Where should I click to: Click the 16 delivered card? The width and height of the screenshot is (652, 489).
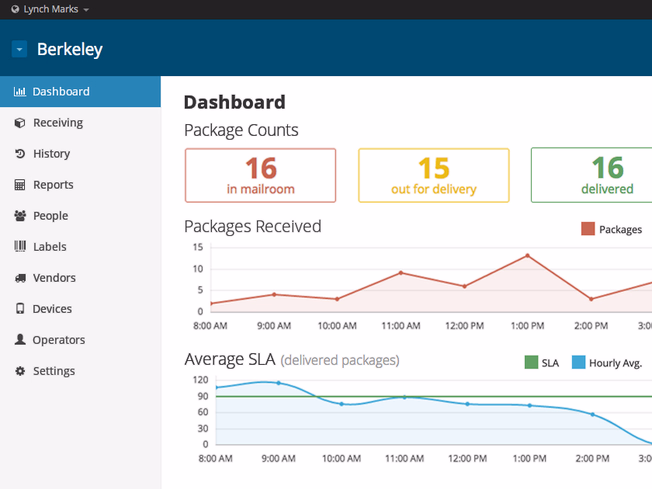pyautogui.click(x=592, y=175)
